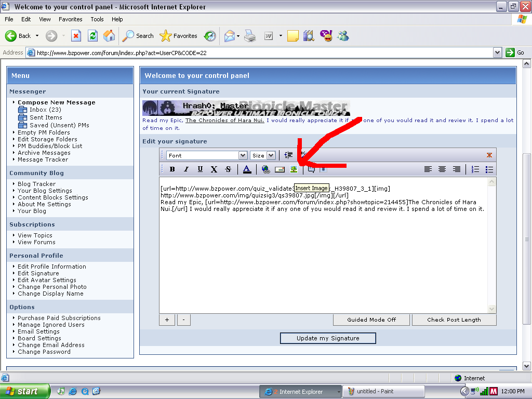Open the Help menu
The image size is (532, 399).
coord(117,19)
